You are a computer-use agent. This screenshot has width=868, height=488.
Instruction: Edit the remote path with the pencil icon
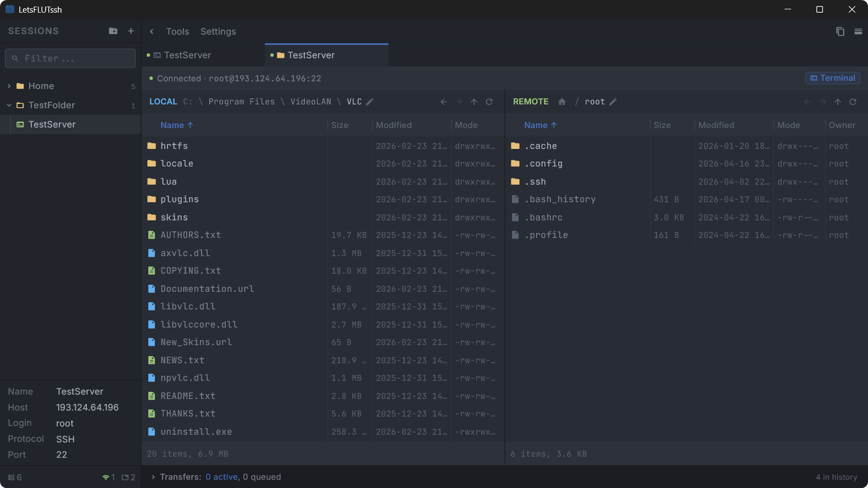pos(613,102)
